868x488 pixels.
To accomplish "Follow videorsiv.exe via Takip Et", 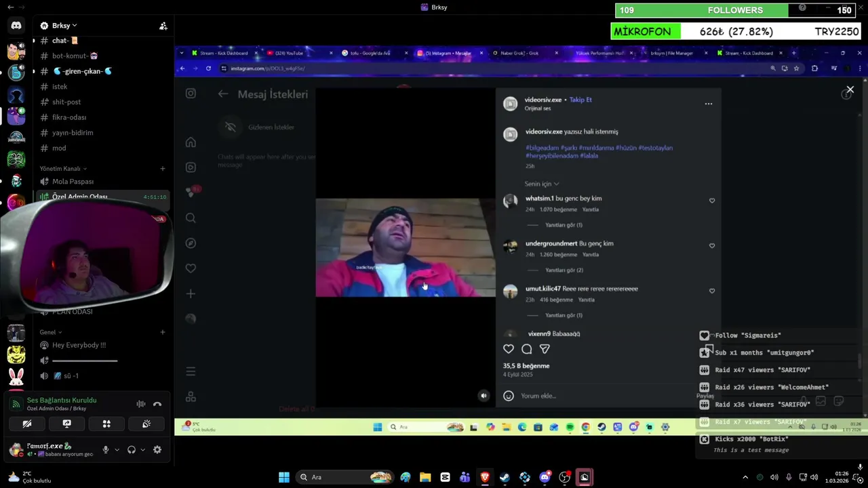I will coord(580,100).
